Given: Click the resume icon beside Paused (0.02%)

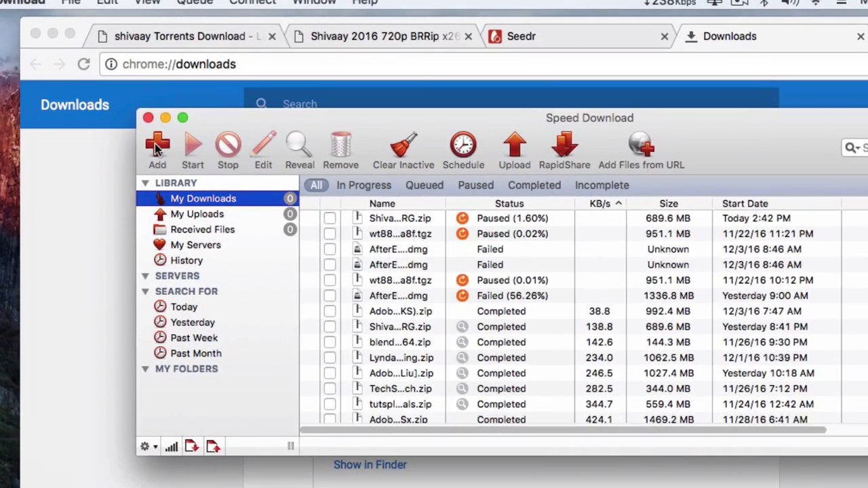Looking at the screenshot, I should pyautogui.click(x=462, y=234).
